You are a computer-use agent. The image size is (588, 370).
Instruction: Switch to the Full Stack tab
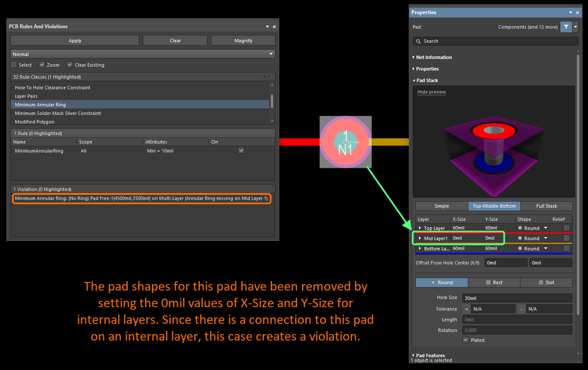tap(546, 206)
